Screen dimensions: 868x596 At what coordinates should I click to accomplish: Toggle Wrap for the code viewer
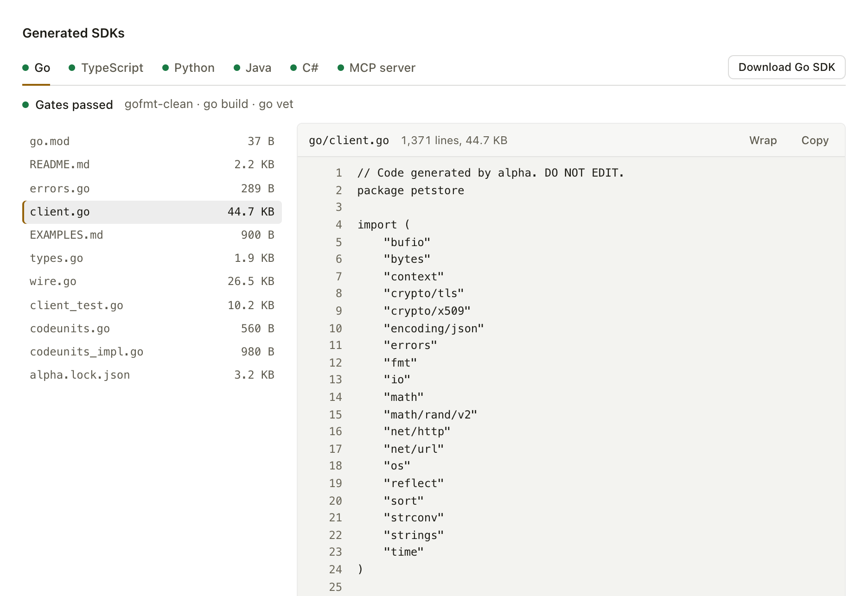pyautogui.click(x=763, y=140)
